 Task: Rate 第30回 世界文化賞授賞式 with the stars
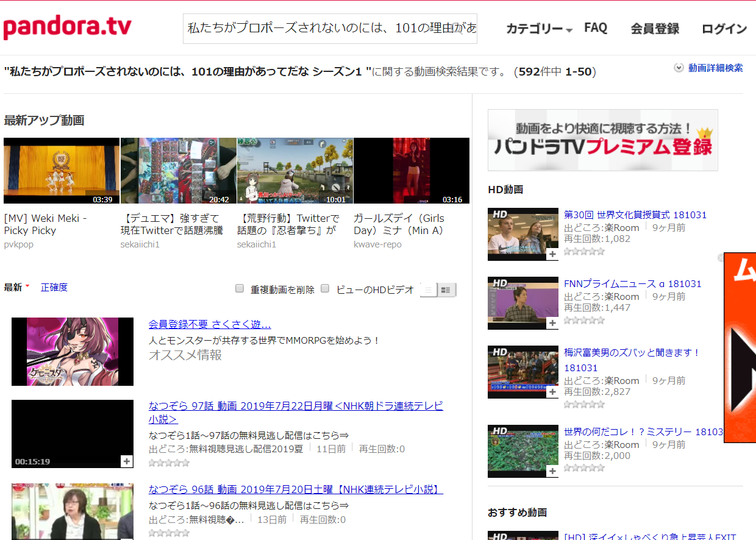coord(584,251)
